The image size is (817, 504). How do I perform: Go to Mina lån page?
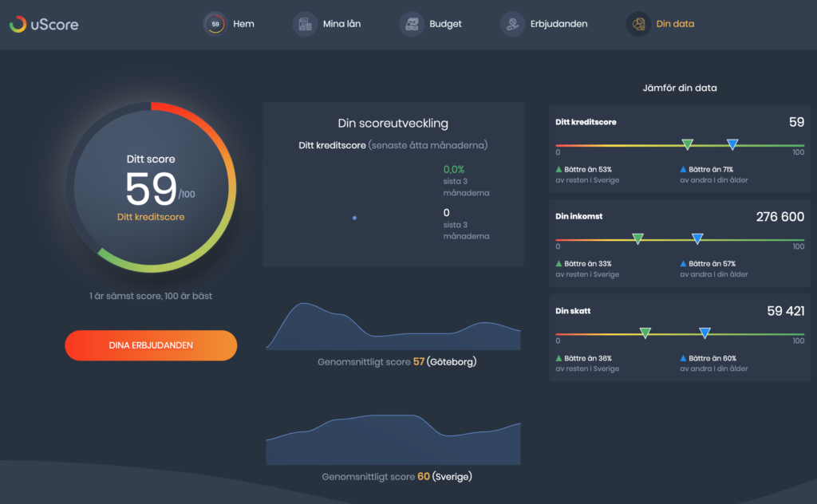coord(341,24)
